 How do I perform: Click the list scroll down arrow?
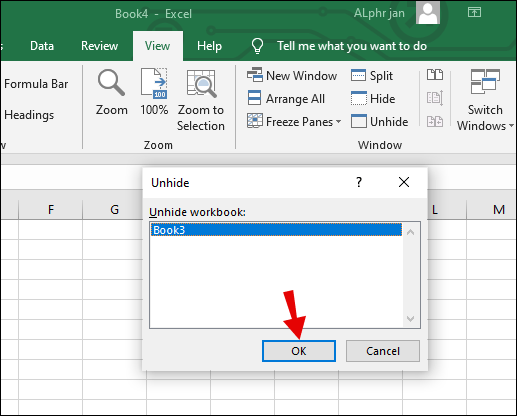pyautogui.click(x=411, y=319)
